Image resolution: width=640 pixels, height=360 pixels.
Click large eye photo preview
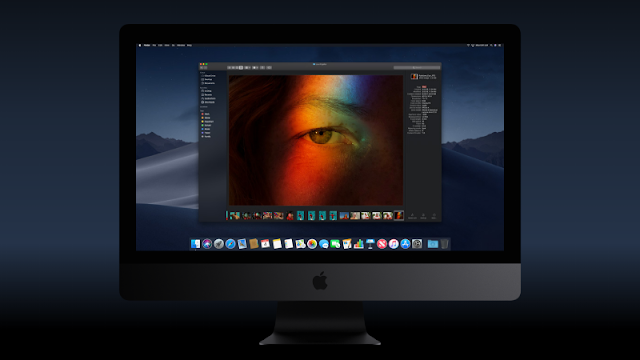316,140
